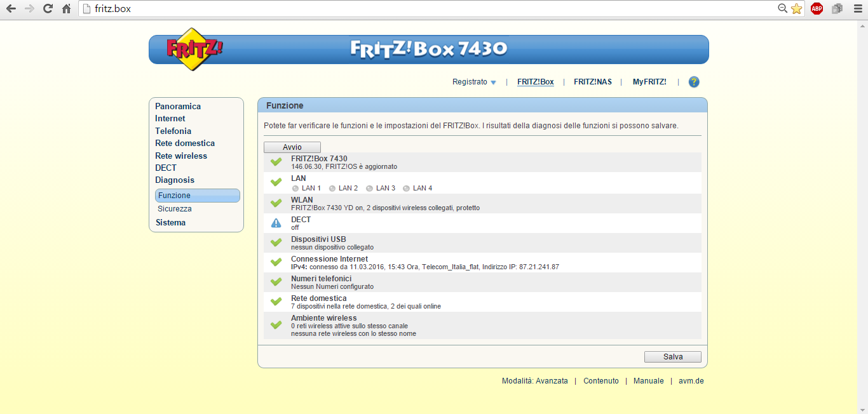Click the 'nessun dispositivo collegato' text
868x414 pixels.
tap(332, 247)
